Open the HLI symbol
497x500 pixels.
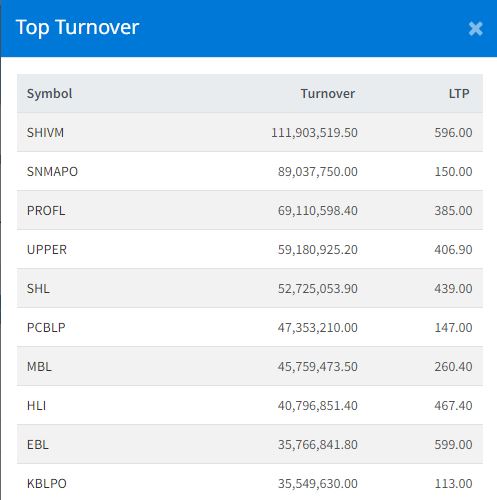click(x=36, y=406)
